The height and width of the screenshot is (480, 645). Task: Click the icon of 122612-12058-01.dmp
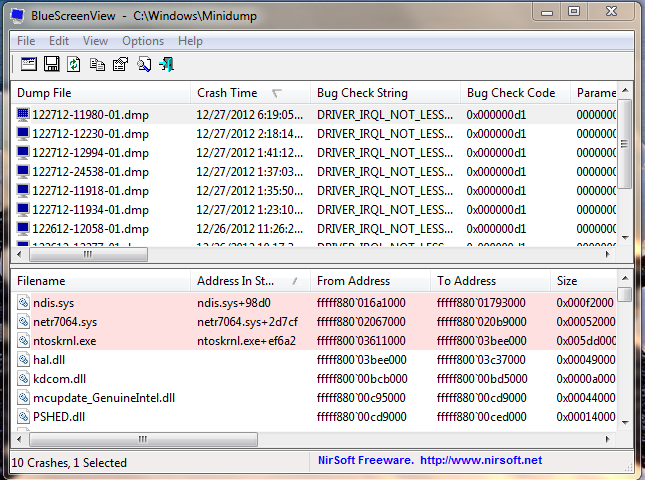click(23, 229)
